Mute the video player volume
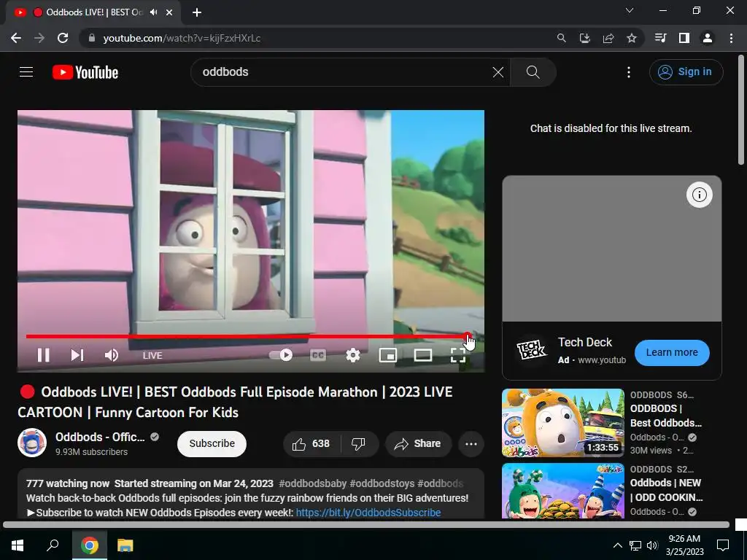Image resolution: width=747 pixels, height=560 pixels. [112, 355]
